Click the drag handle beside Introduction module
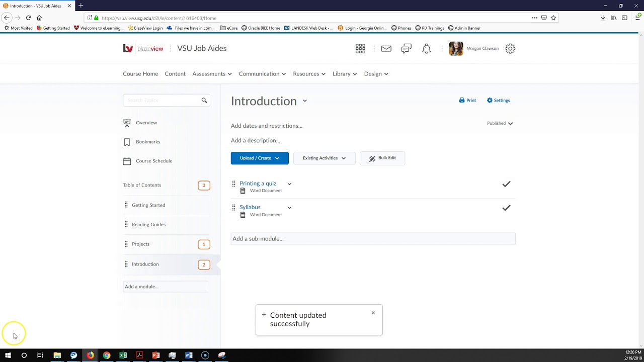This screenshot has width=644, height=362. [126, 264]
